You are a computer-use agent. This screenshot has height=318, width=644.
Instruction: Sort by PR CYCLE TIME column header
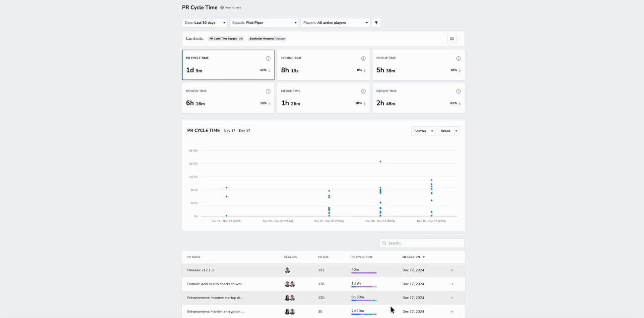pos(362,257)
